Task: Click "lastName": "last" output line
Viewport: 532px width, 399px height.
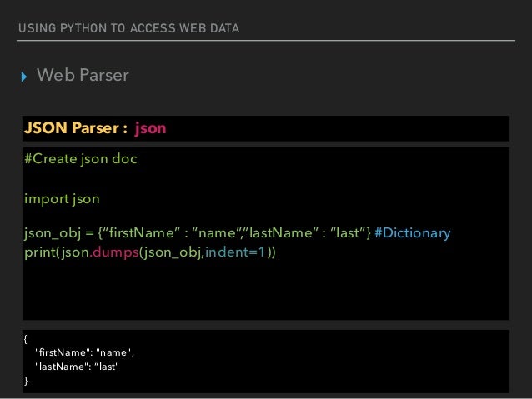Action: pos(78,367)
